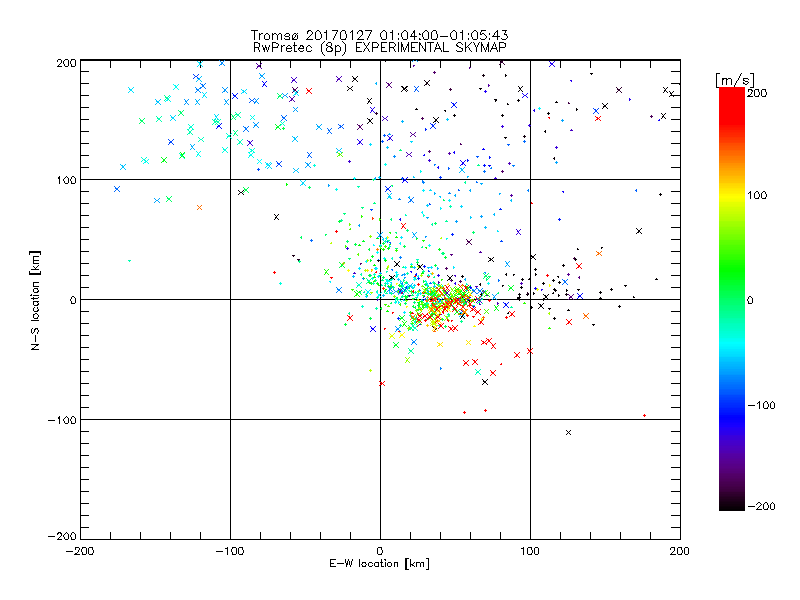The width and height of the screenshot is (800, 600).
Task: Click the -200 tick label on E-W axis
Action: coord(80,551)
